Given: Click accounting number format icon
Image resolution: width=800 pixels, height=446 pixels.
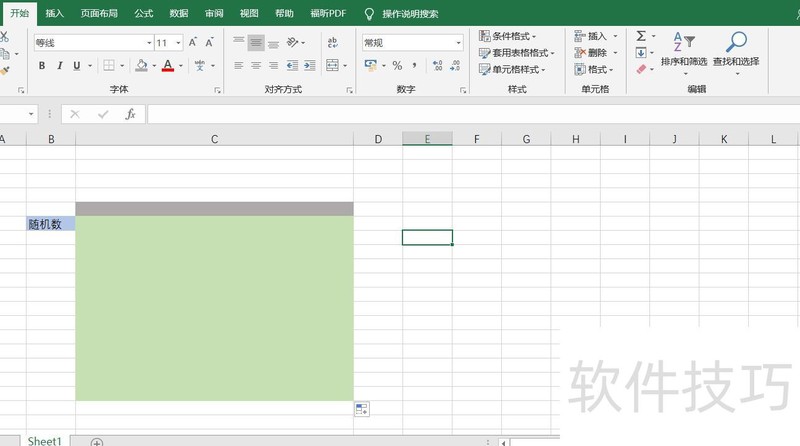Looking at the screenshot, I should tap(370, 65).
